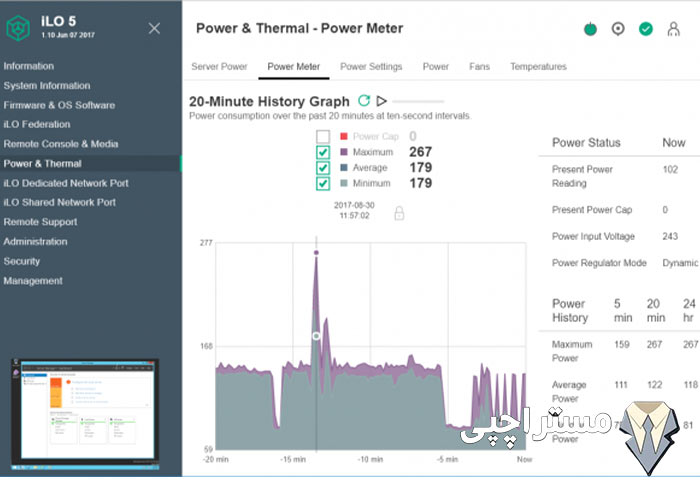Click the Present Power Reading value 102
Screen dimensions: 700x500
point(670,169)
